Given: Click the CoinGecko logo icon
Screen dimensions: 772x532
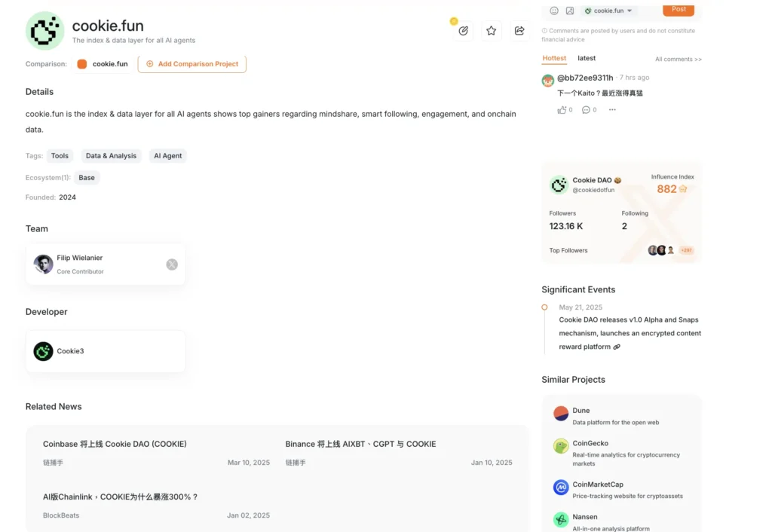Looking at the screenshot, I should coord(561,446).
